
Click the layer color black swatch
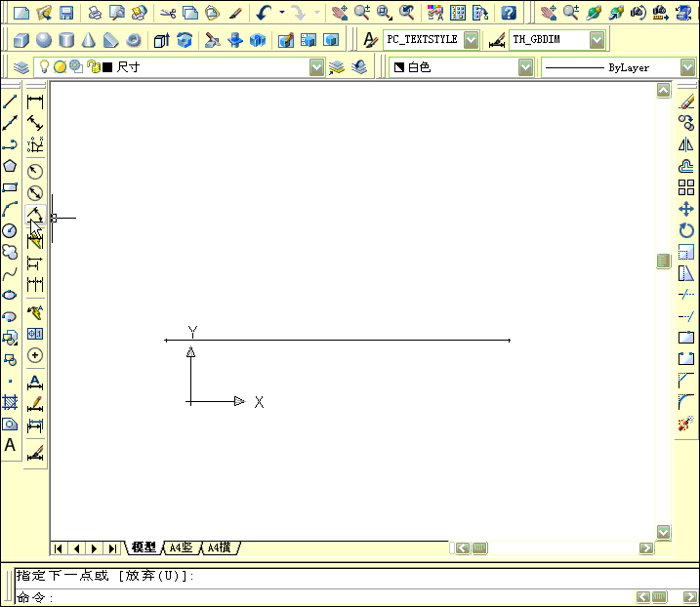coord(107,67)
